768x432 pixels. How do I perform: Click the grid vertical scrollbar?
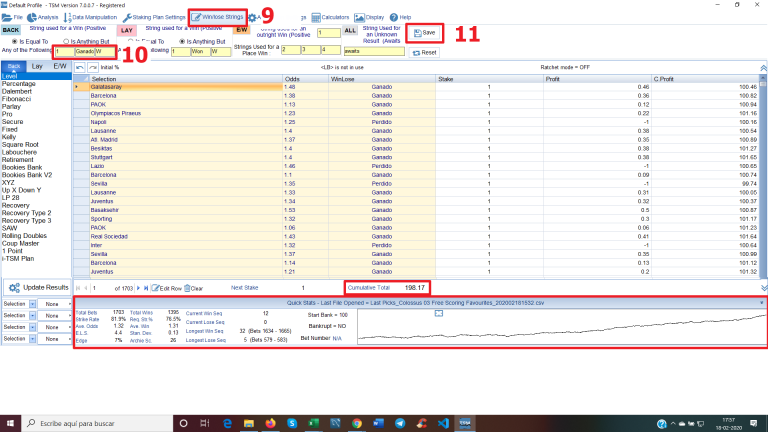click(x=763, y=176)
